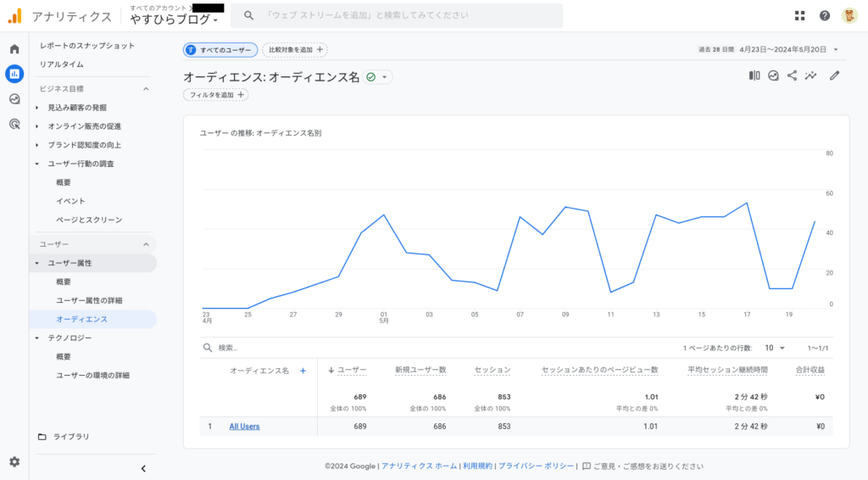Open Admin settings gear icon
This screenshot has height=480, width=868.
pyautogui.click(x=14, y=461)
